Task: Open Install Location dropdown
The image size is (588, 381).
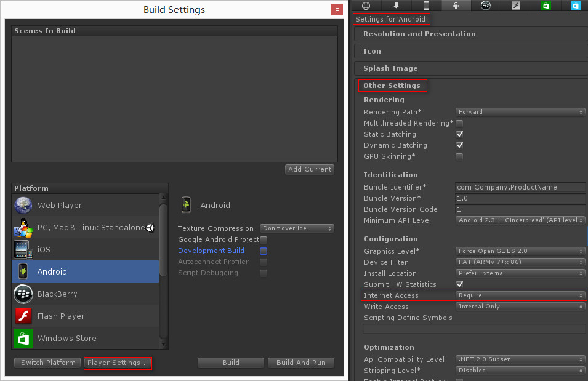Action: pos(520,273)
